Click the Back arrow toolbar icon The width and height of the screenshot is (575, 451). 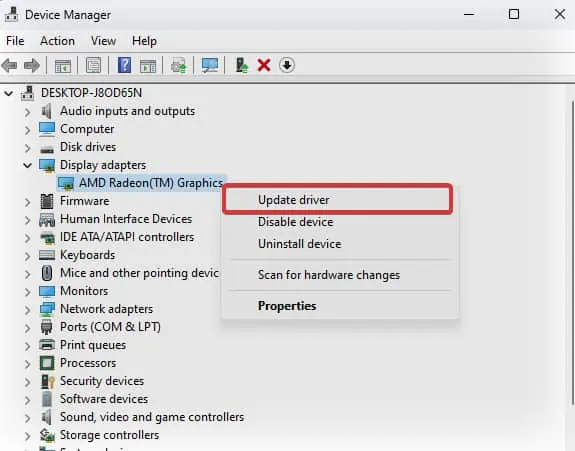coord(10,66)
